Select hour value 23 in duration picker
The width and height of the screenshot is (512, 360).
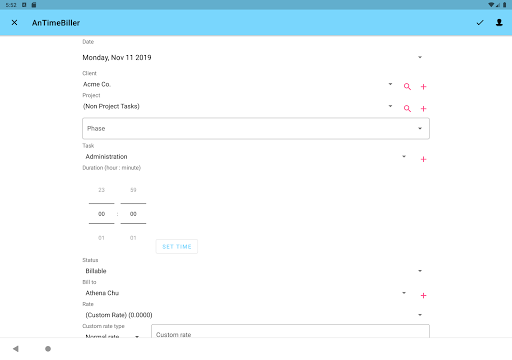(x=101, y=190)
